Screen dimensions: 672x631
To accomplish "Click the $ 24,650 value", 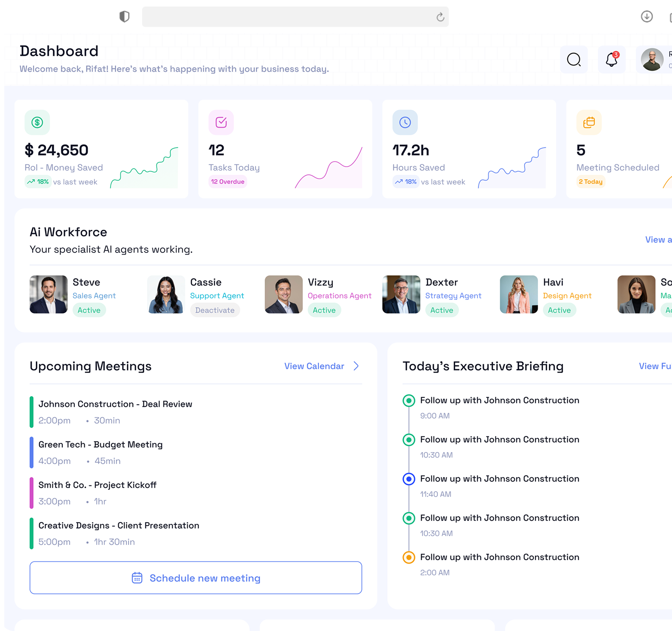I will point(56,150).
